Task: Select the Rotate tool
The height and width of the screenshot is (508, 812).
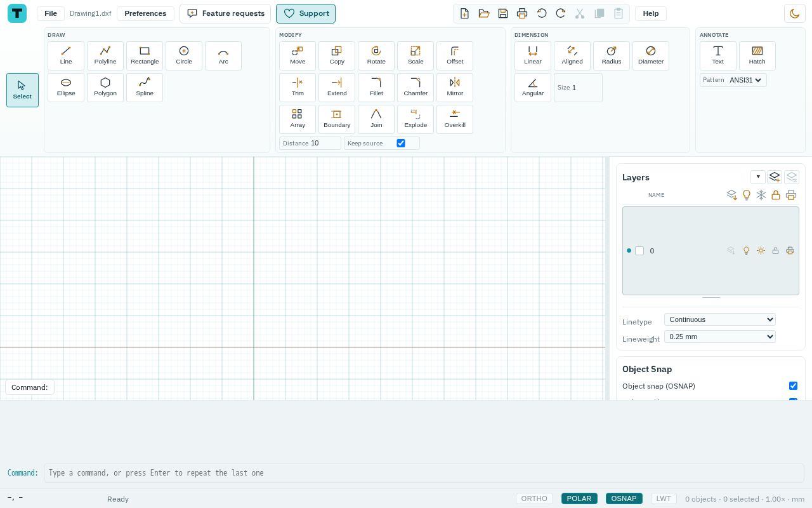Action: (x=376, y=56)
